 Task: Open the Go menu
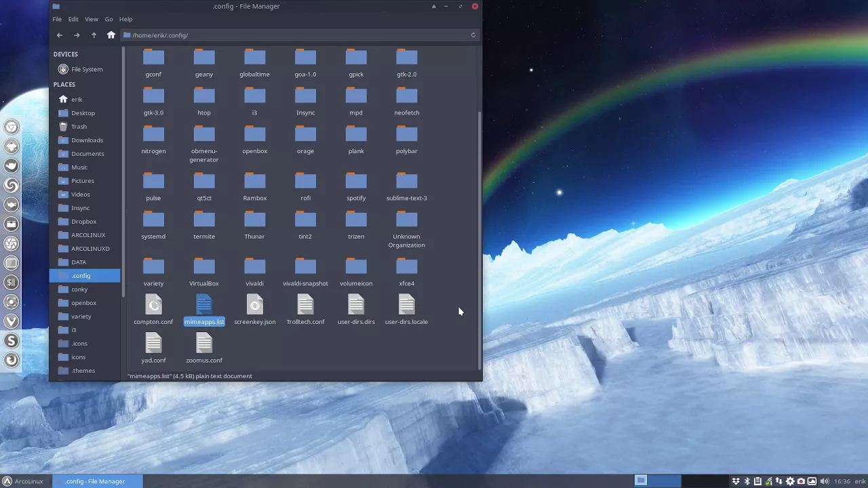[x=108, y=19]
